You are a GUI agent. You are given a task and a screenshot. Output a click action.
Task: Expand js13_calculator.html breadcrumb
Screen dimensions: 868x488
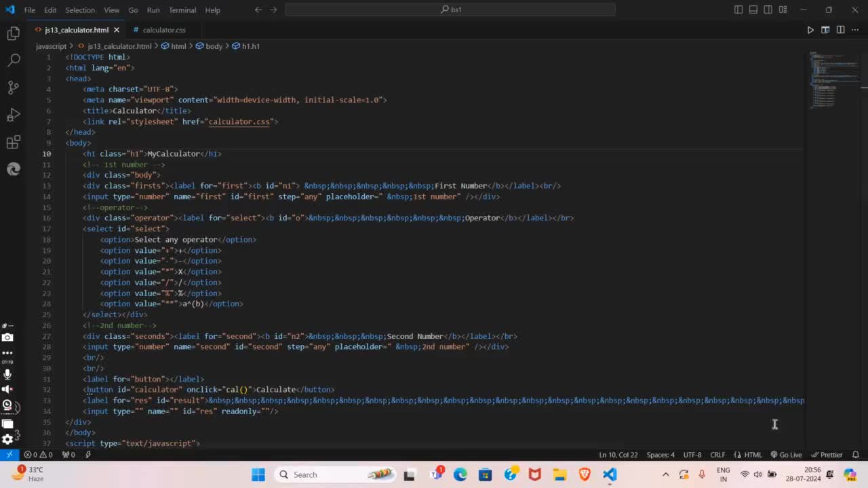tap(115, 46)
